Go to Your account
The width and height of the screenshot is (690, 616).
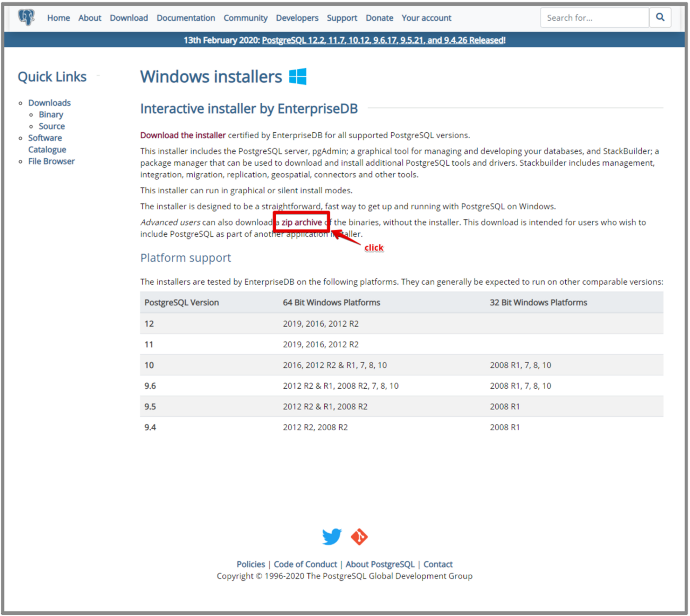[426, 18]
